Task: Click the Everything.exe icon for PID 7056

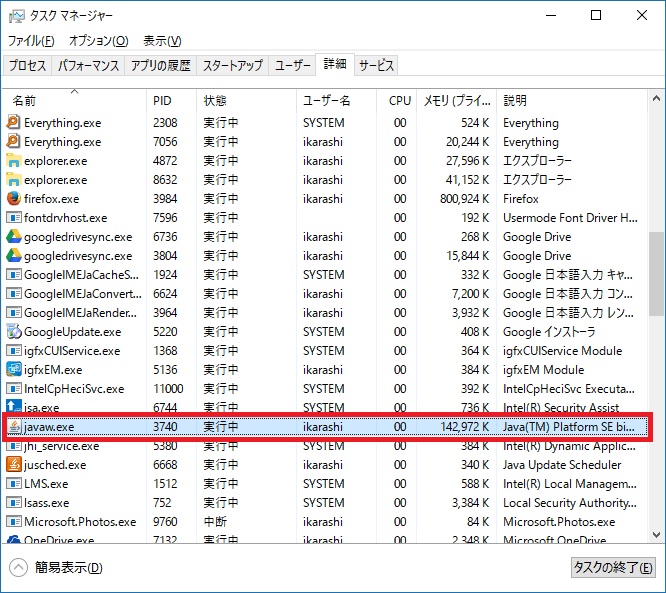Action: click(x=14, y=141)
